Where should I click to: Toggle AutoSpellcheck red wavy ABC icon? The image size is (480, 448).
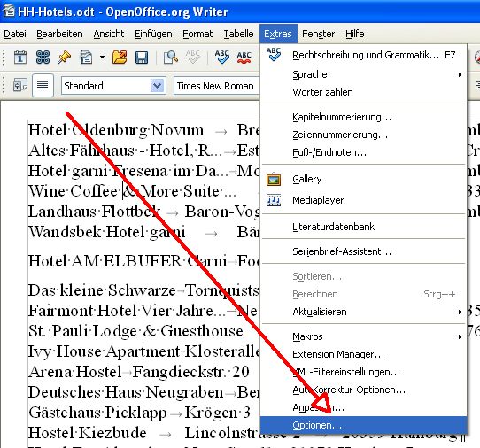point(244,58)
